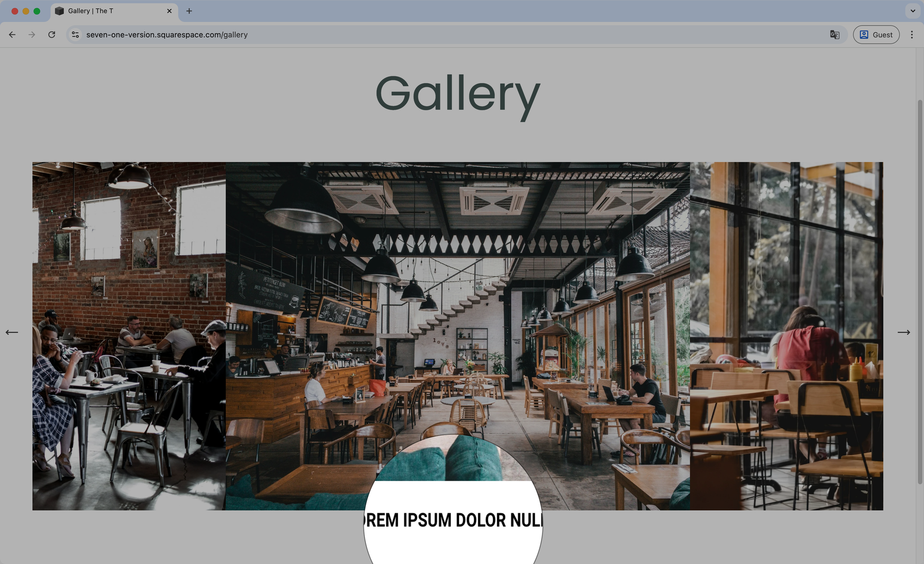The width and height of the screenshot is (924, 564).
Task: Click the browser forward arrow
Action: (32, 34)
